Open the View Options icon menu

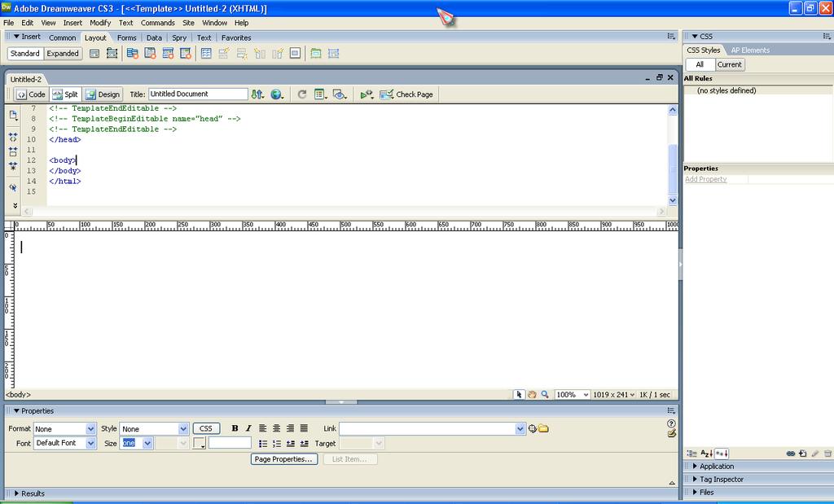point(320,94)
